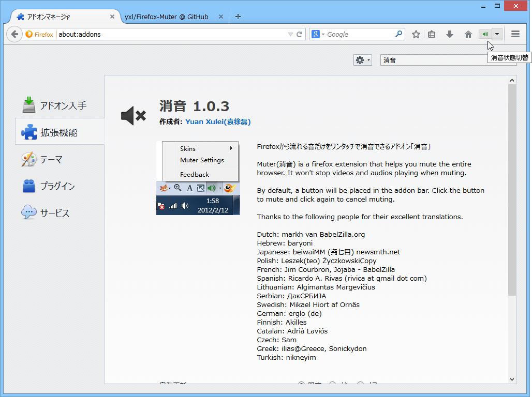The height and width of the screenshot is (397, 532).
Task: Open the downloads panel arrow icon
Action: coord(450,34)
